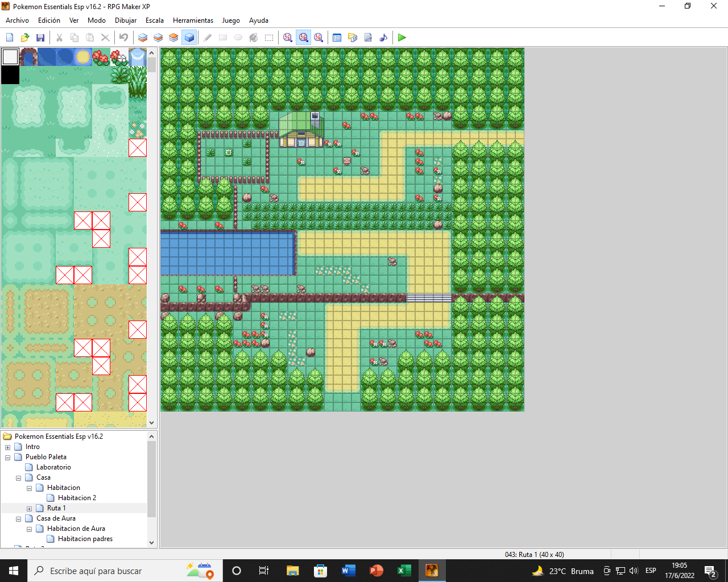Start the Playtest green arrow
The width and height of the screenshot is (728, 582).
[402, 38]
